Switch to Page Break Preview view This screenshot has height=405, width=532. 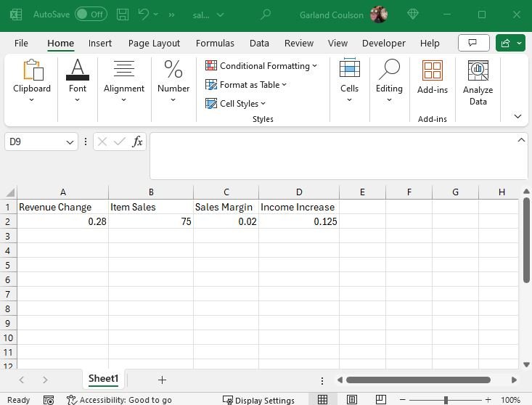click(x=378, y=400)
